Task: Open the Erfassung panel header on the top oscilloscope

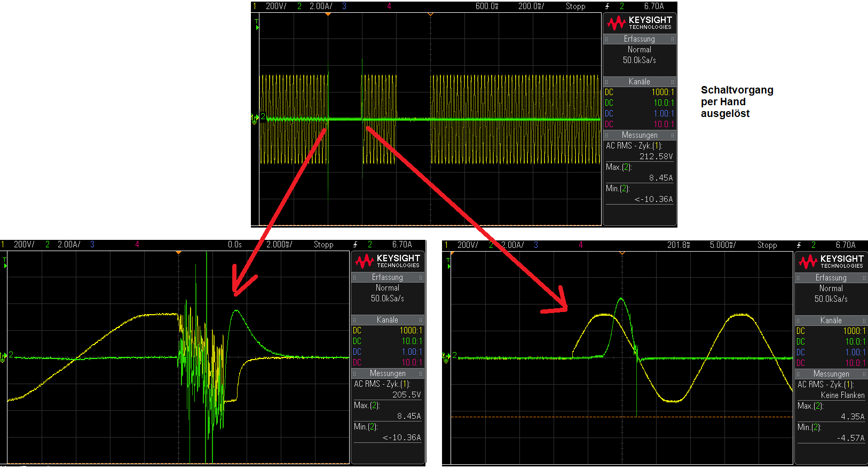Action: [x=640, y=39]
